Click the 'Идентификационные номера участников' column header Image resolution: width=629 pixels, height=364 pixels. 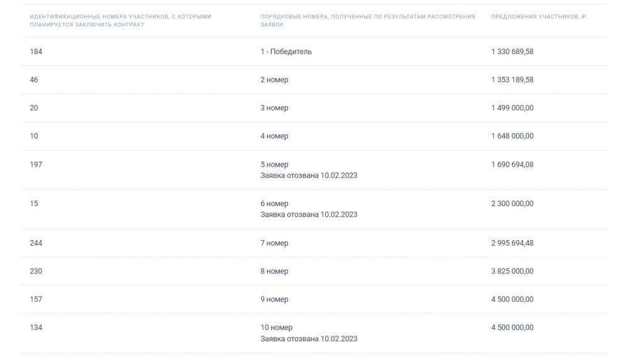[x=120, y=21]
